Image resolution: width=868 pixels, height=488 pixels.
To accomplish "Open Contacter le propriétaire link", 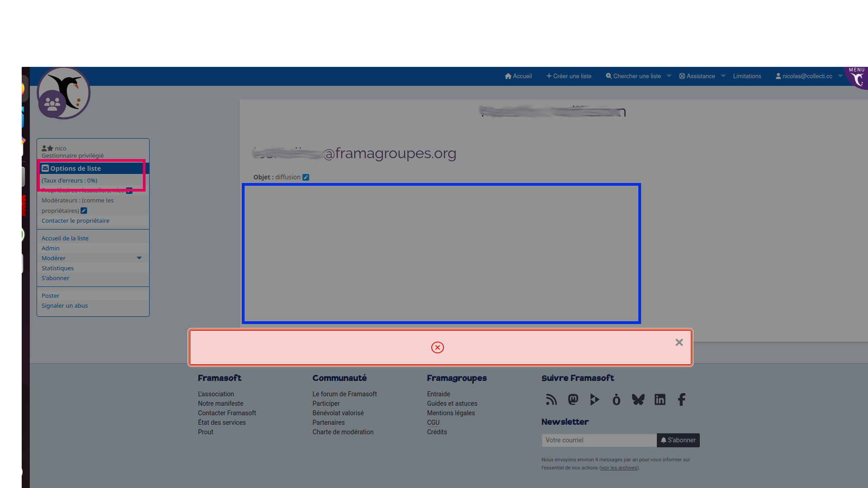I will (75, 221).
